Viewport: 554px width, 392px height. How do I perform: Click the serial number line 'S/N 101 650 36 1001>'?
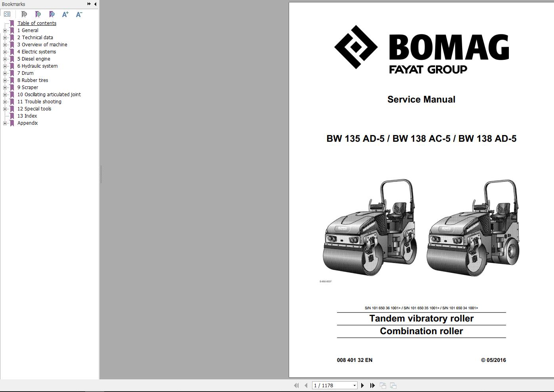tap(383, 308)
